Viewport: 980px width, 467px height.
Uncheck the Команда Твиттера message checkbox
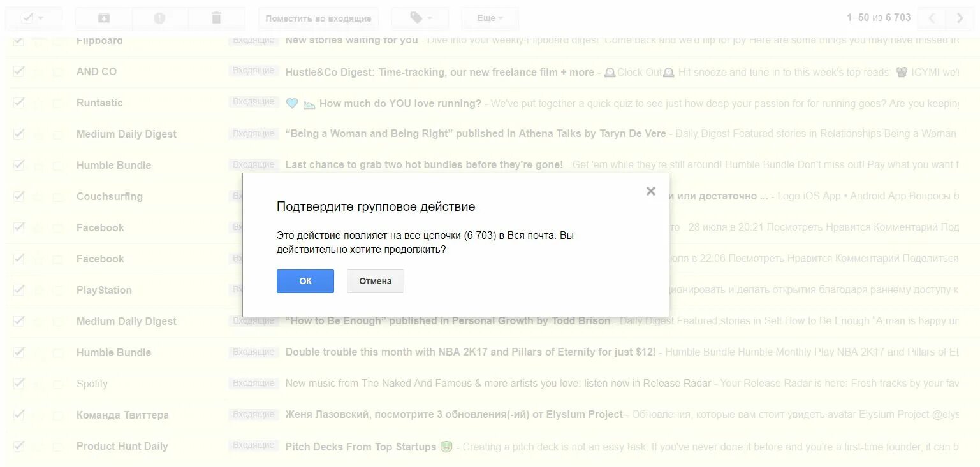(18, 415)
